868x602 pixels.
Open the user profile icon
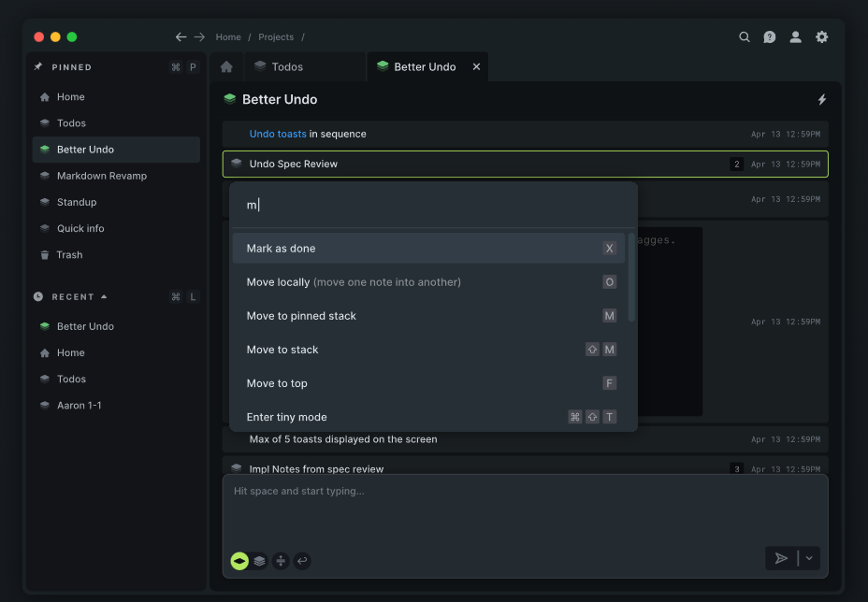(x=795, y=37)
